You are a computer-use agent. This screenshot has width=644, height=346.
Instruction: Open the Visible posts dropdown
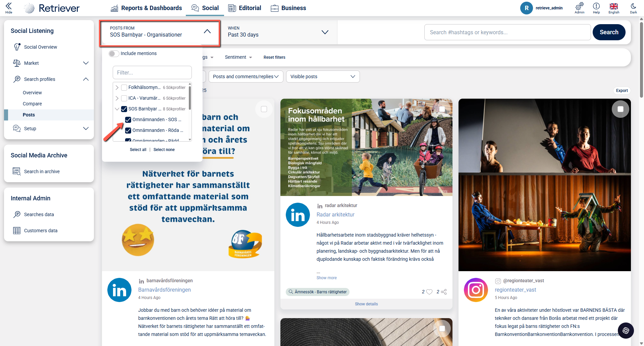click(x=323, y=77)
